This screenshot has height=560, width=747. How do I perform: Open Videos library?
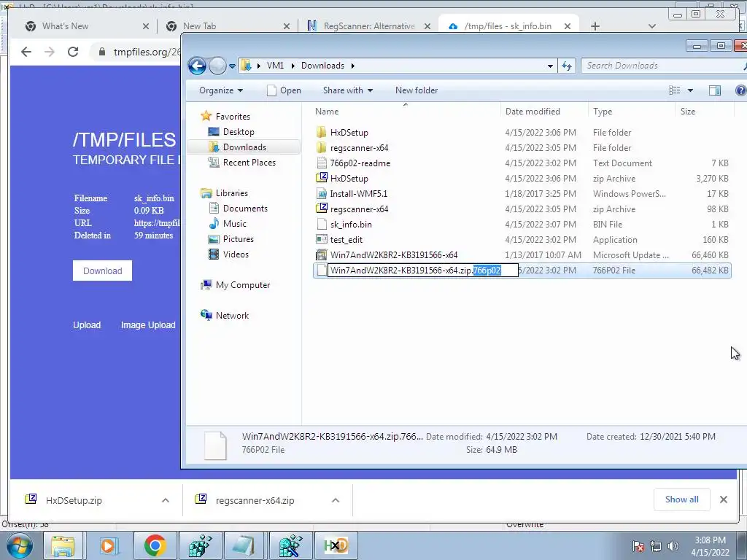[236, 254]
